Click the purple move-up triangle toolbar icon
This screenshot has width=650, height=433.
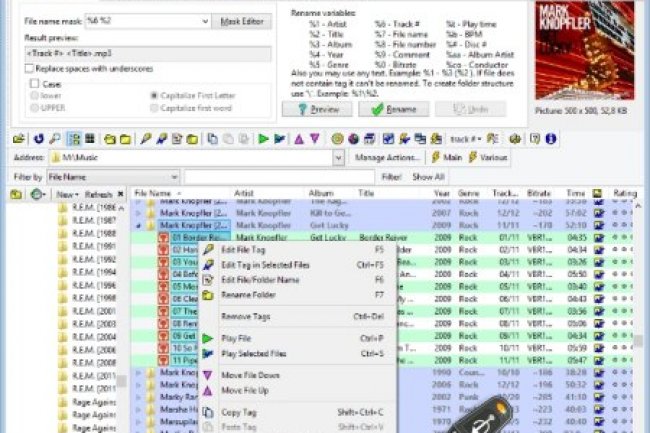click(x=300, y=139)
